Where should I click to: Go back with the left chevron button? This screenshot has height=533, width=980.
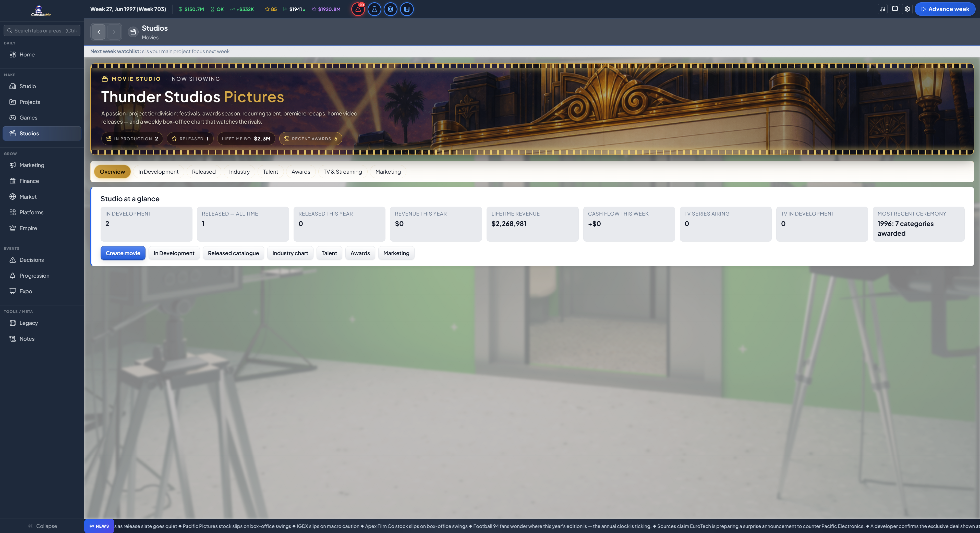(99, 32)
